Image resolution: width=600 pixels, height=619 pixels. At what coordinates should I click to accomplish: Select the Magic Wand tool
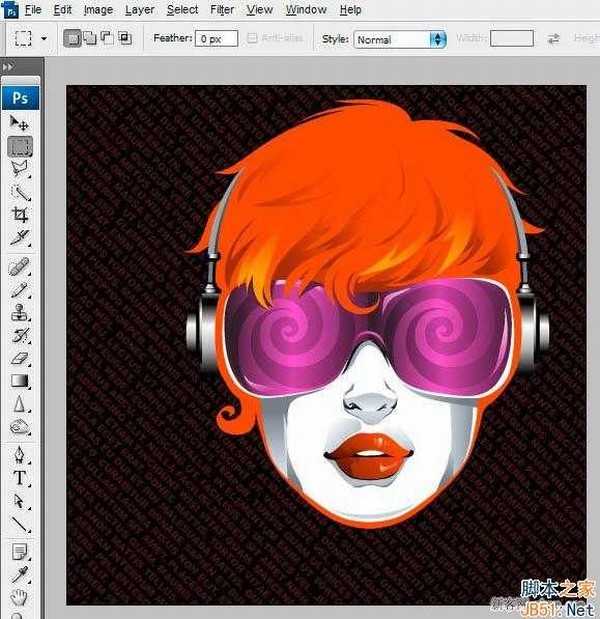(x=20, y=192)
